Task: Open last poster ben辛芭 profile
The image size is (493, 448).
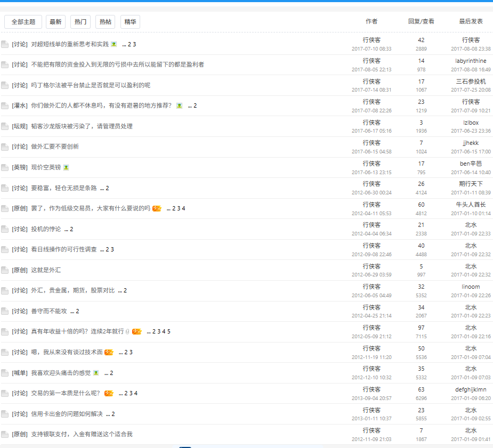Action: [x=471, y=164]
